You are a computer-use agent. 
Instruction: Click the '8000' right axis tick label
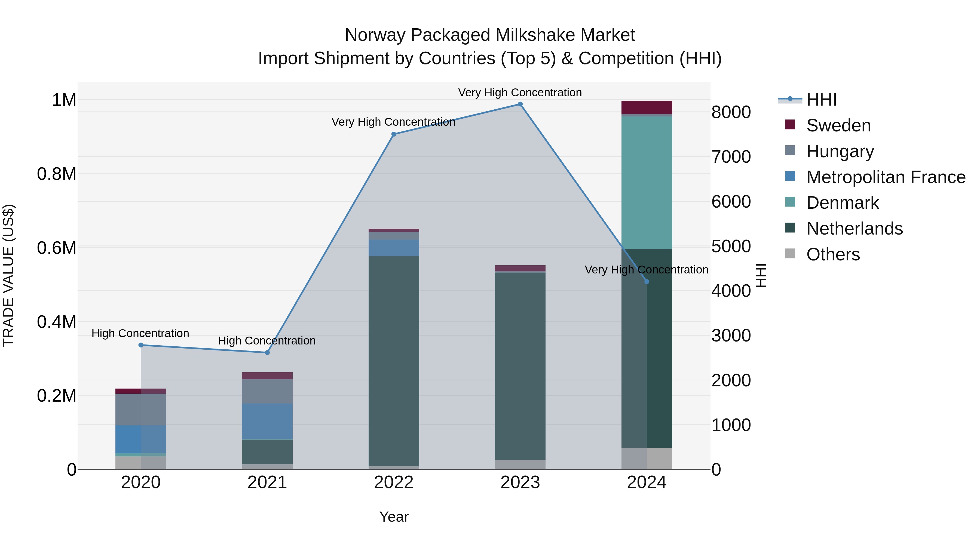(731, 113)
